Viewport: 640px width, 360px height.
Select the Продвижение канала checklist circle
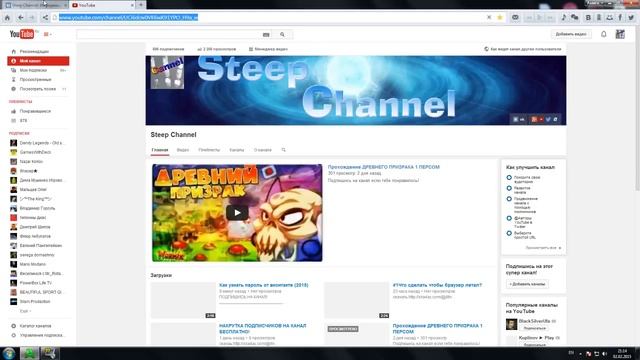[x=509, y=199]
